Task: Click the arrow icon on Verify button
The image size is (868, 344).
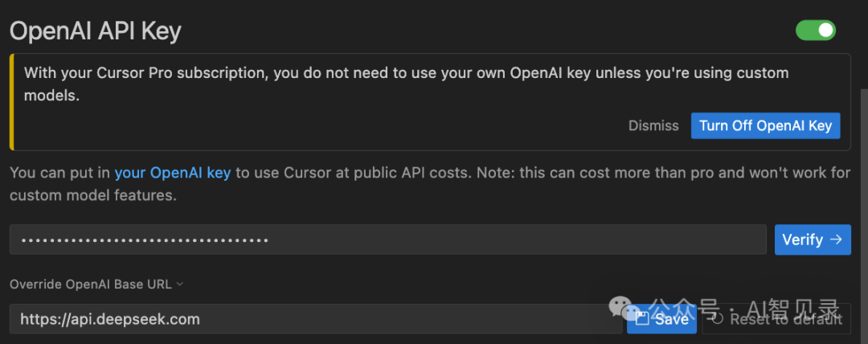Action: [x=836, y=240]
